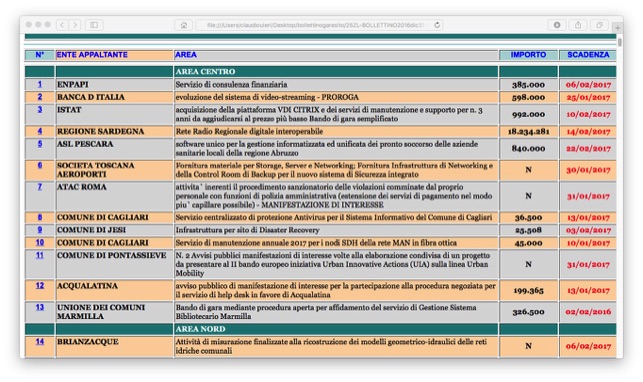Open entry number 14 BRIANZACQUE link
This screenshot has height=382, width=643.
[x=40, y=341]
